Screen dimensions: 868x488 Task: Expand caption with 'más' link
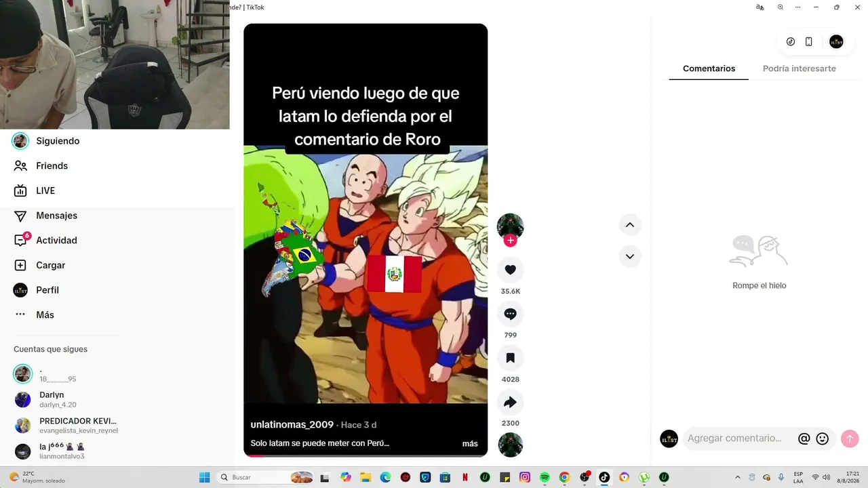[470, 444]
